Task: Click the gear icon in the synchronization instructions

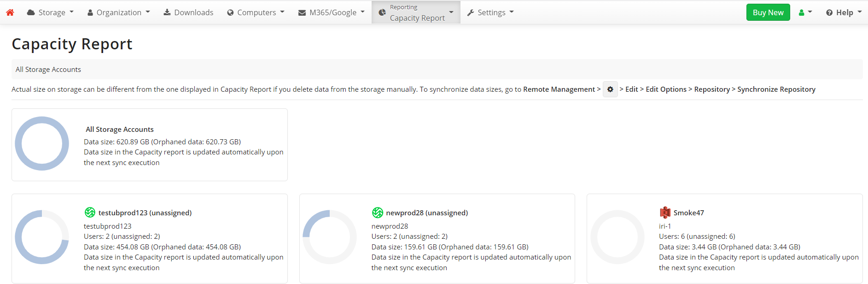Action: [x=610, y=89]
